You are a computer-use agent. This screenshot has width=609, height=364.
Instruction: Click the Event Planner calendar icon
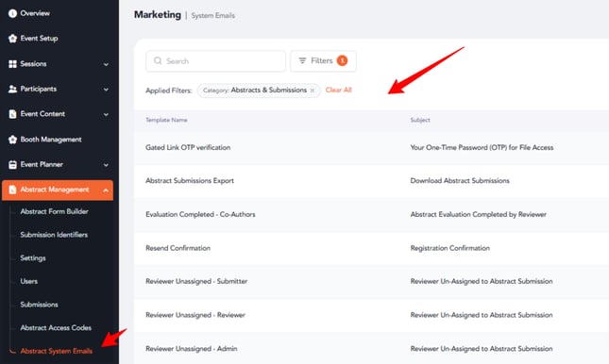12,164
